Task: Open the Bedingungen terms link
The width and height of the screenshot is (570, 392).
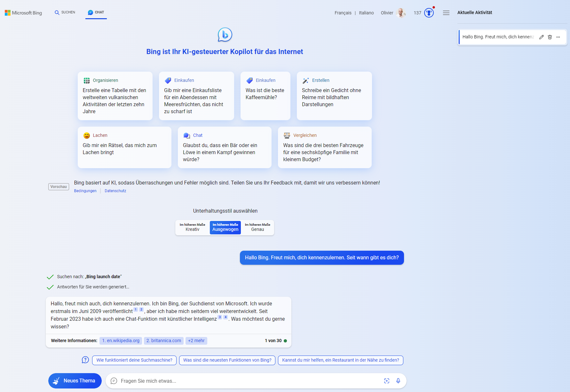Action: coord(85,191)
